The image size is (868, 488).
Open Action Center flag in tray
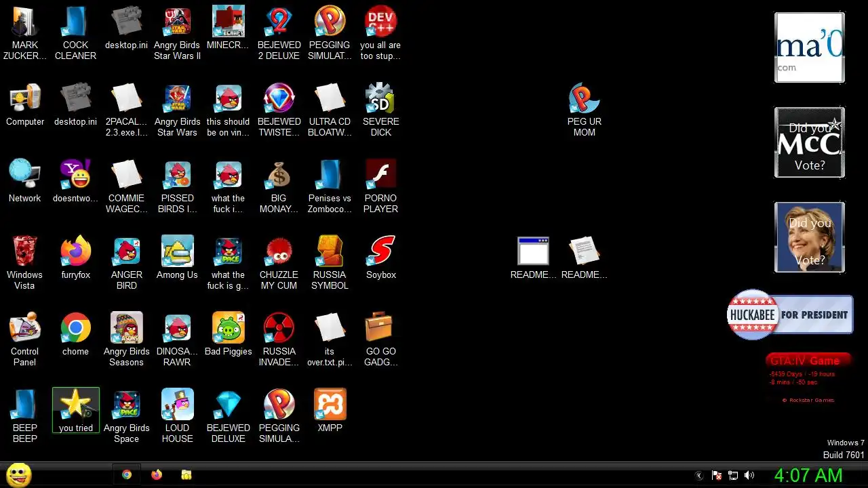click(x=717, y=476)
